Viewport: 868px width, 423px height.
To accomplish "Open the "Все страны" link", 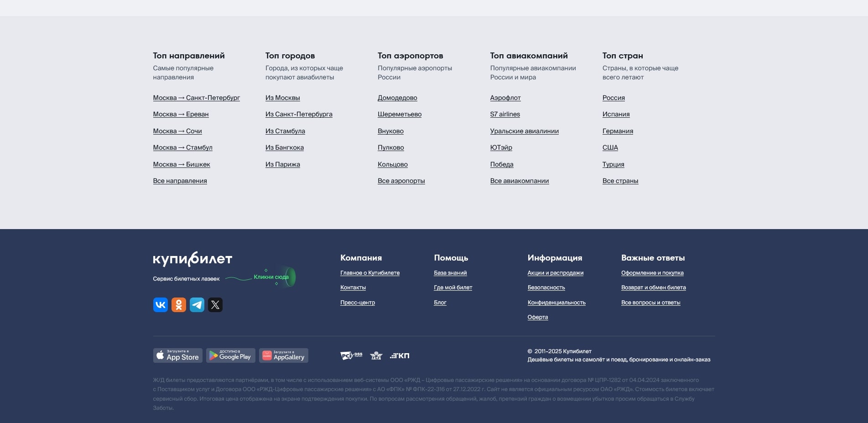I will pos(620,181).
